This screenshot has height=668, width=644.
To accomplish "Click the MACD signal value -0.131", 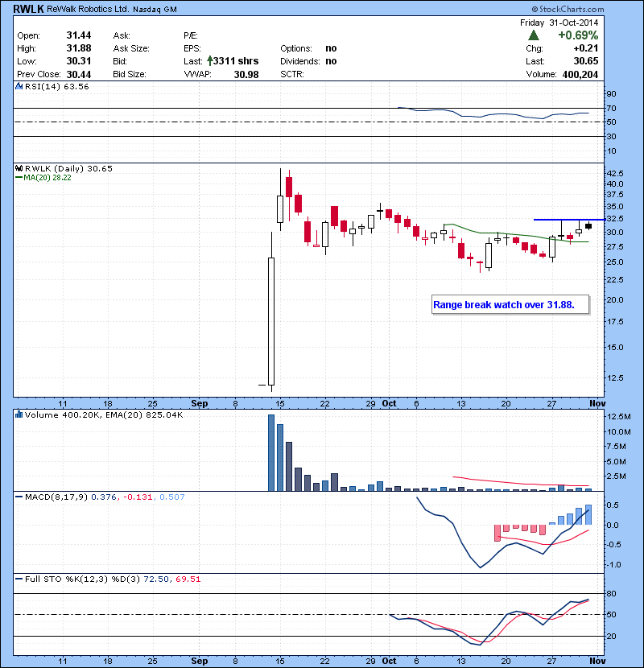I will pyautogui.click(x=138, y=497).
